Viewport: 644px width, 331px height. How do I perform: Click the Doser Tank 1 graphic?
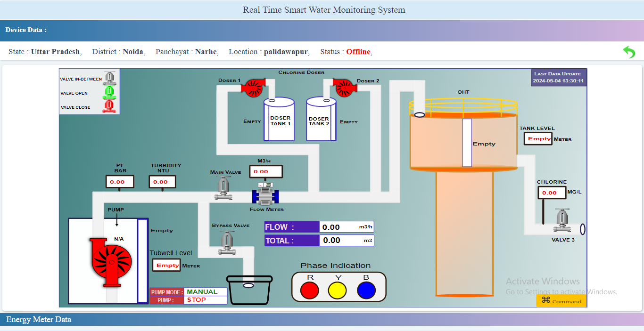tap(279, 120)
